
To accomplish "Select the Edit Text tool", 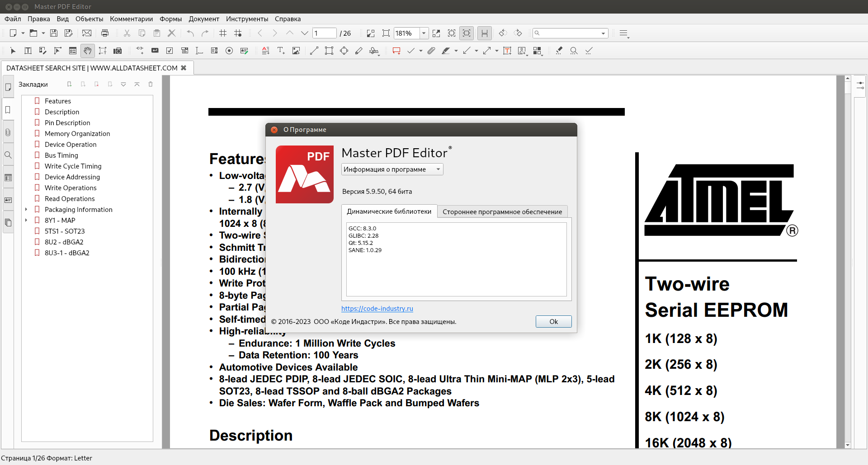I will [x=28, y=51].
